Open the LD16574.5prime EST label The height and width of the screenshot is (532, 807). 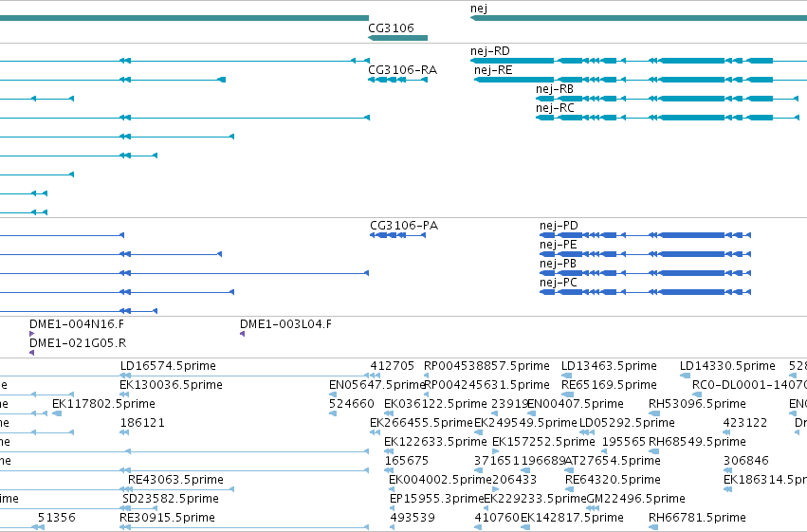point(168,366)
